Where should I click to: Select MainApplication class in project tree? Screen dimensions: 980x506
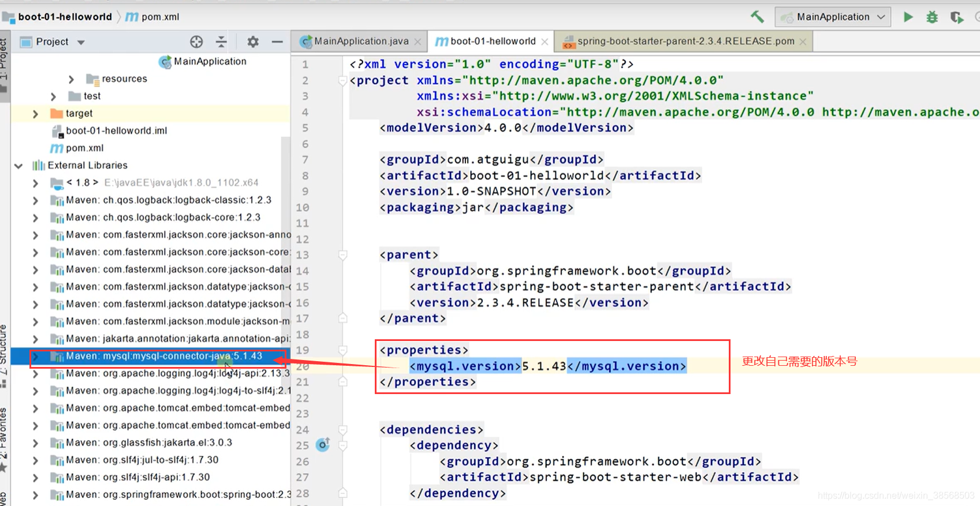[x=210, y=61]
